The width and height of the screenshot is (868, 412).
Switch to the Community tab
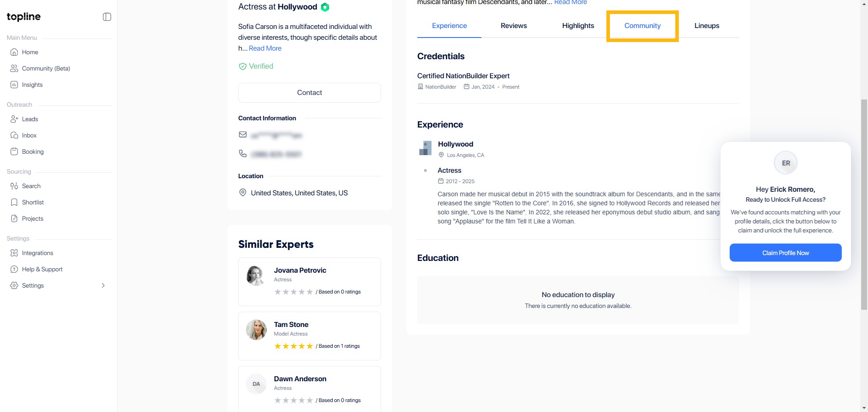[642, 26]
